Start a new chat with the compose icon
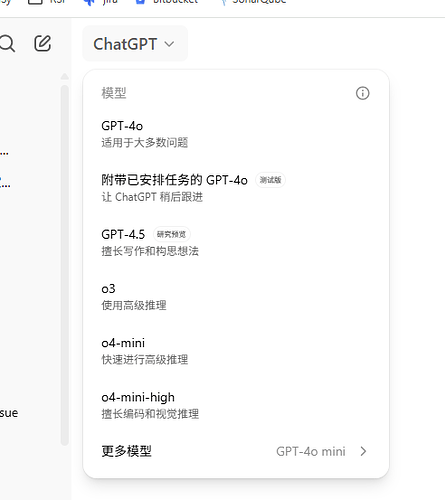 pyautogui.click(x=43, y=43)
